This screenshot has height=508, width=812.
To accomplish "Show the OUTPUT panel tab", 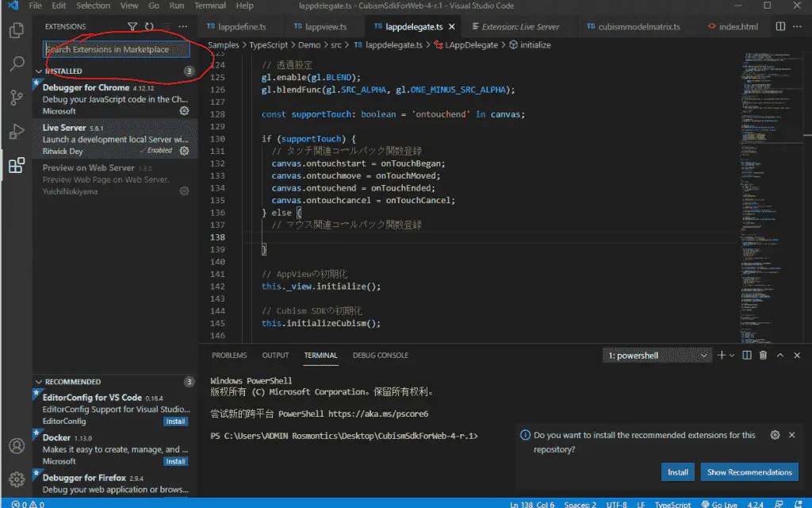I will 275,356.
